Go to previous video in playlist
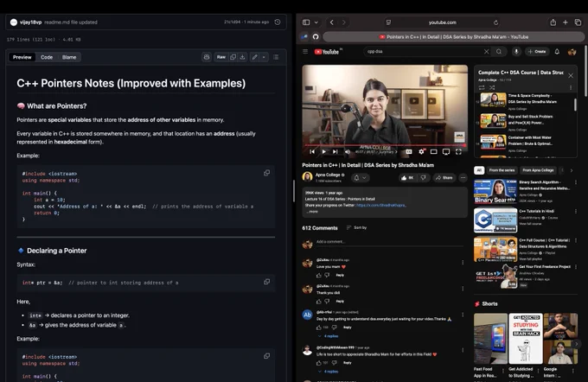Viewport: 588px width, 382px height. pyautogui.click(x=312, y=151)
